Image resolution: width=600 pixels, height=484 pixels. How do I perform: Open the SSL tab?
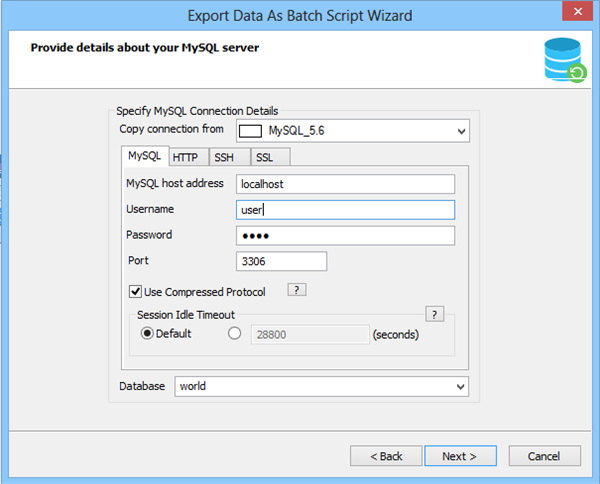[264, 157]
